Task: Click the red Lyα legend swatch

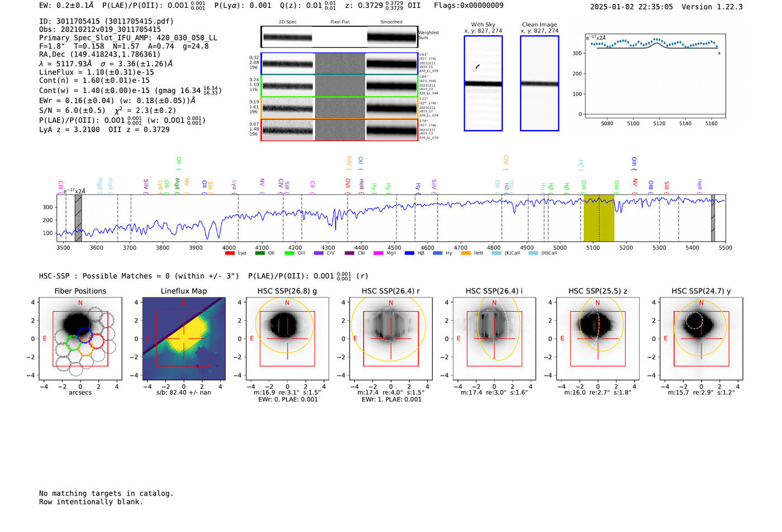Action: (x=230, y=253)
